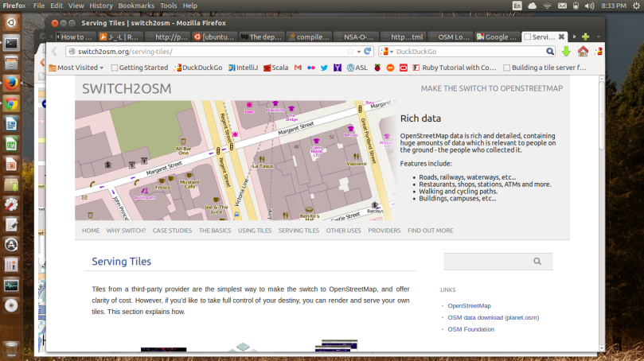Open the keyboard language En indicator
644x361 pixels.
pyautogui.click(x=517, y=6)
